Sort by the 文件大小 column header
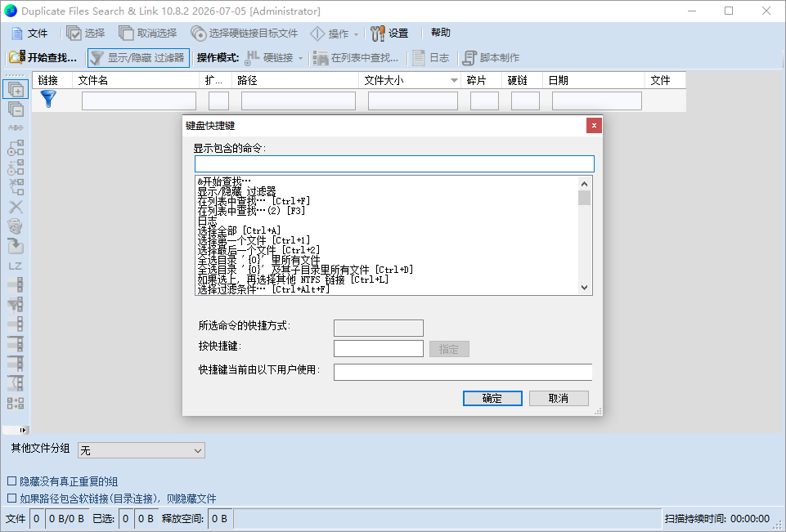Viewport: 786px width, 532px height. click(410, 80)
